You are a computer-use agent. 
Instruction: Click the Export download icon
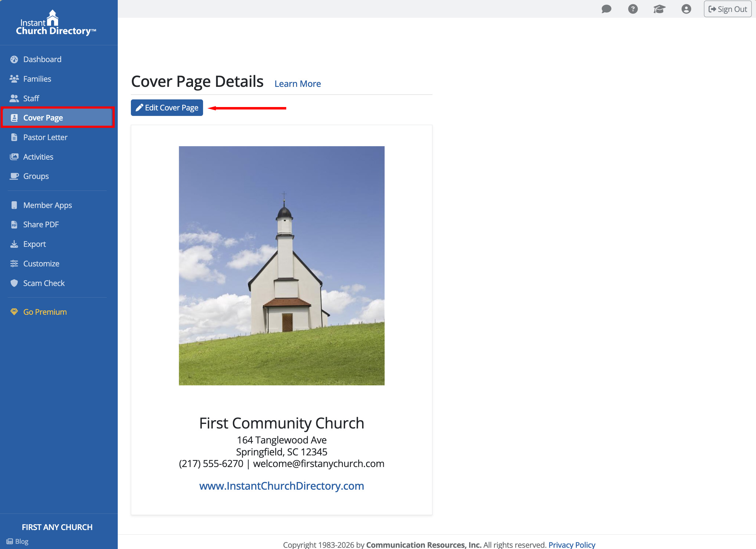(x=14, y=244)
